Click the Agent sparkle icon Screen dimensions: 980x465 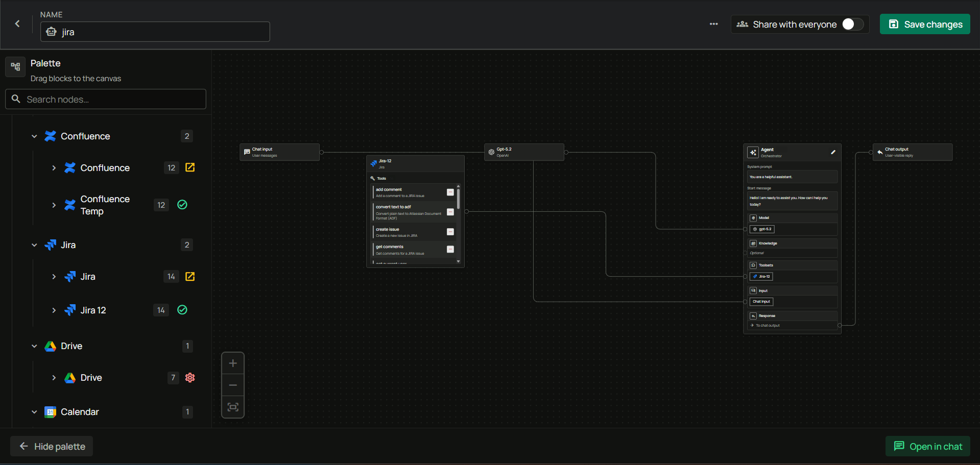pos(753,152)
